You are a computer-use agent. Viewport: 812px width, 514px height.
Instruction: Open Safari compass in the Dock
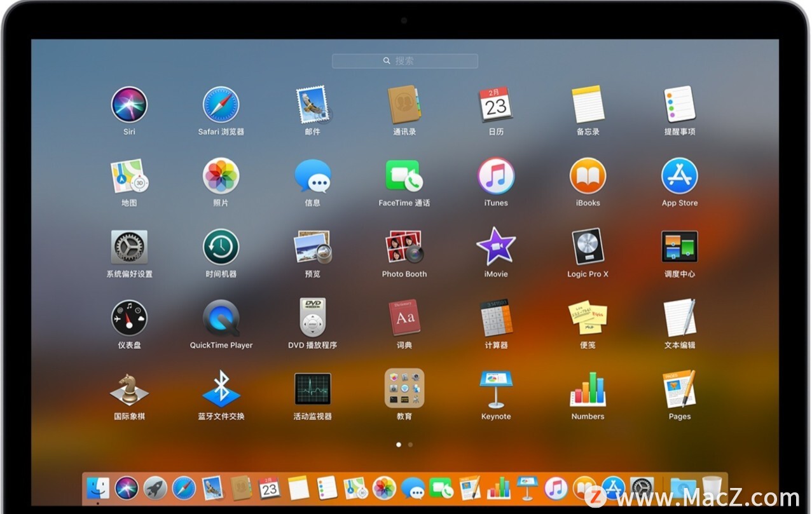(184, 489)
